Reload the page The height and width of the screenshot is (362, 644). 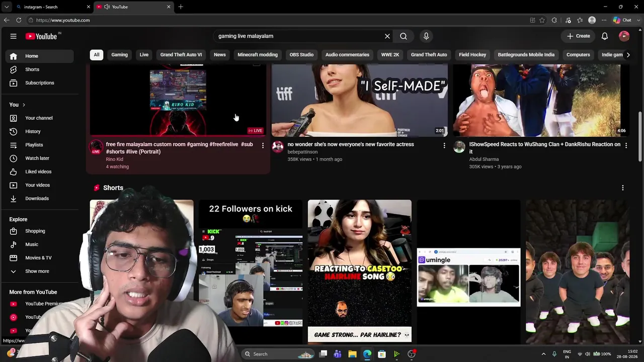coord(19,20)
